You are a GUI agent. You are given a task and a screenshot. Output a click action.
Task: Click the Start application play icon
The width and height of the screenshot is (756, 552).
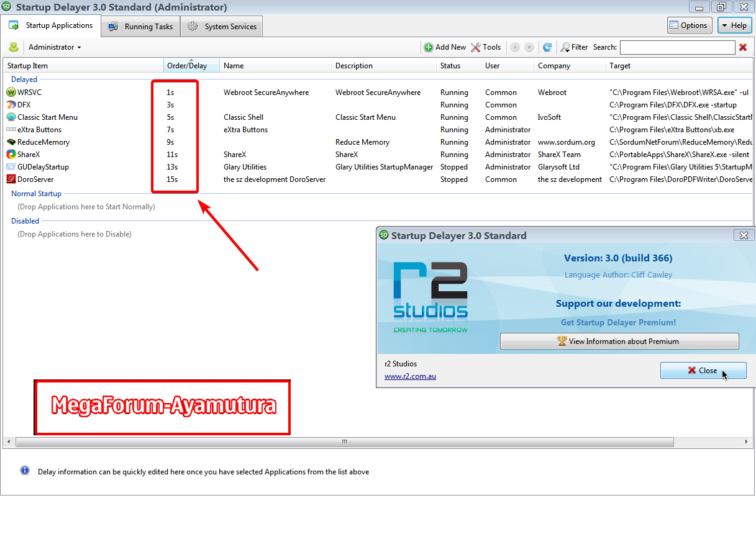[515, 47]
